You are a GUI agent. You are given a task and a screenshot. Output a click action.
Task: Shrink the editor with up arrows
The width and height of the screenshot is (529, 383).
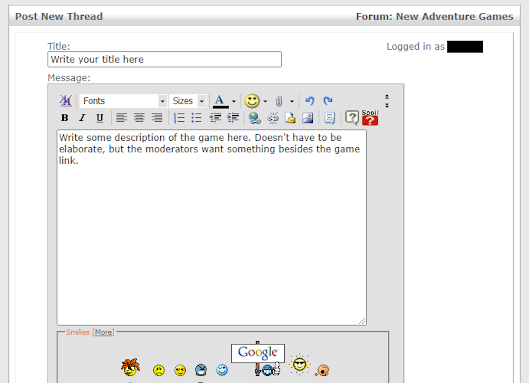387,97
